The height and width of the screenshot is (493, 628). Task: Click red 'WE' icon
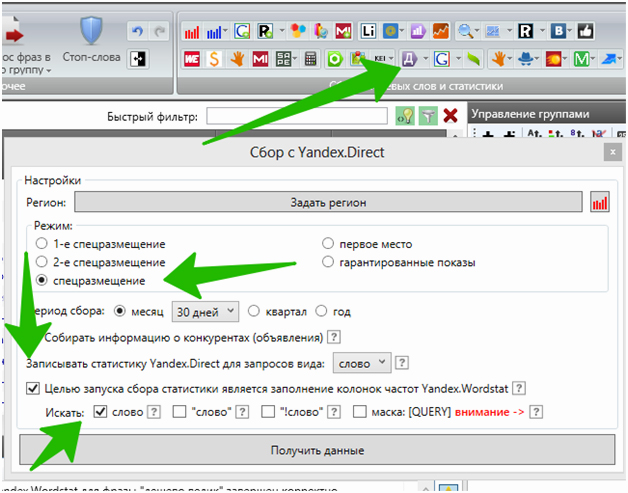click(x=192, y=59)
